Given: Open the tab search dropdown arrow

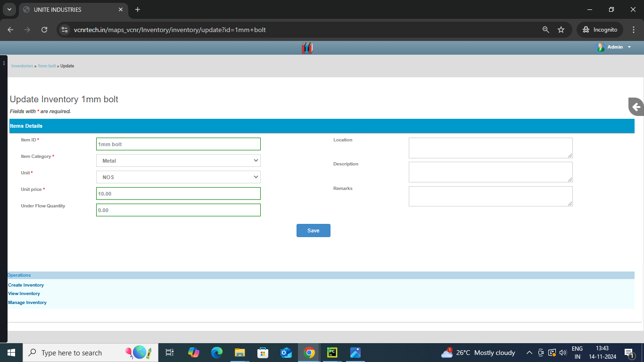Looking at the screenshot, I should (x=9, y=9).
